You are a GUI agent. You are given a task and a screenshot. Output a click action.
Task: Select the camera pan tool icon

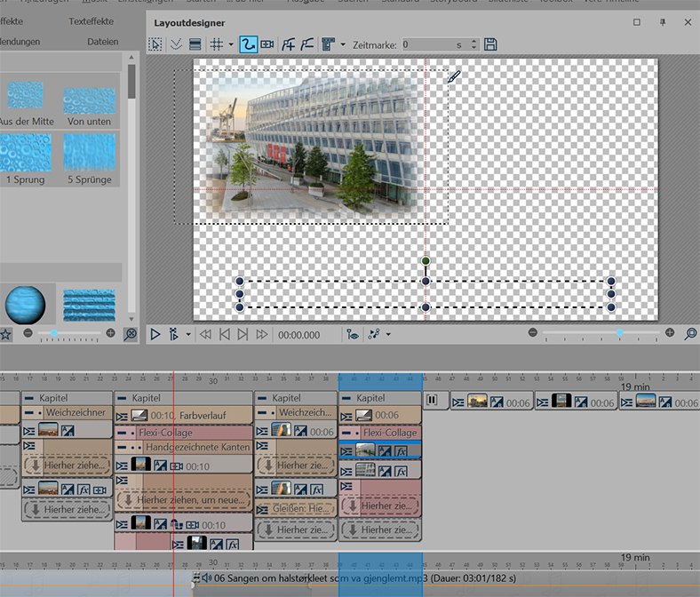tap(267, 44)
